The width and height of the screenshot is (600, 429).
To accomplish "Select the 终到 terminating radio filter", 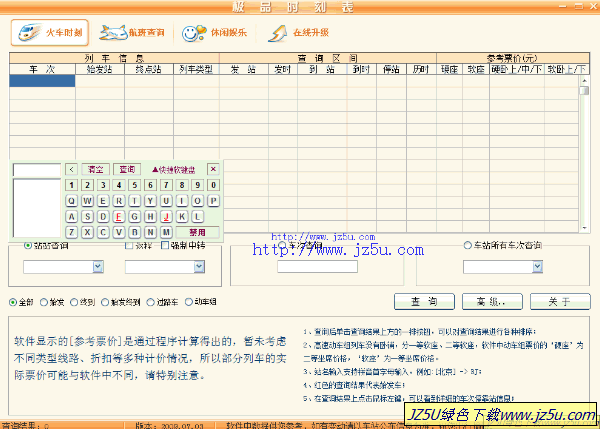I will point(74,302).
